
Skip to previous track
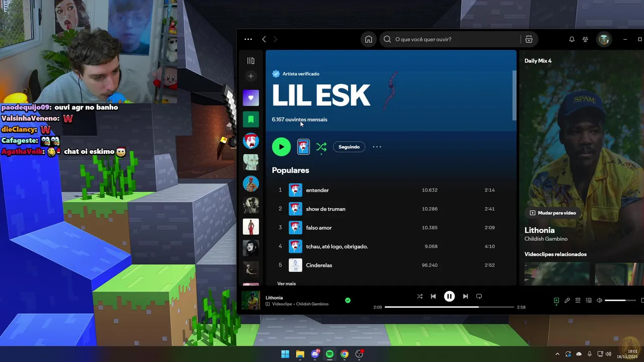433,296
